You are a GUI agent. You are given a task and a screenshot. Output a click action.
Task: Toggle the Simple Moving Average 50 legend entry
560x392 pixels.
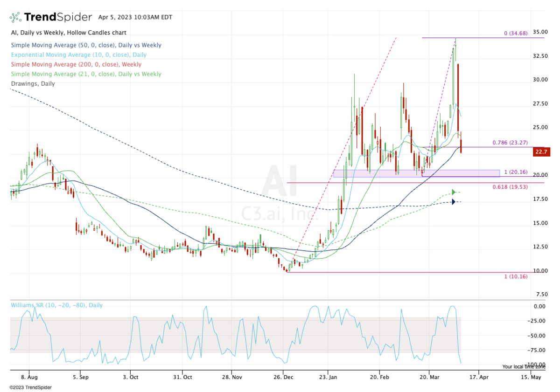pos(86,45)
